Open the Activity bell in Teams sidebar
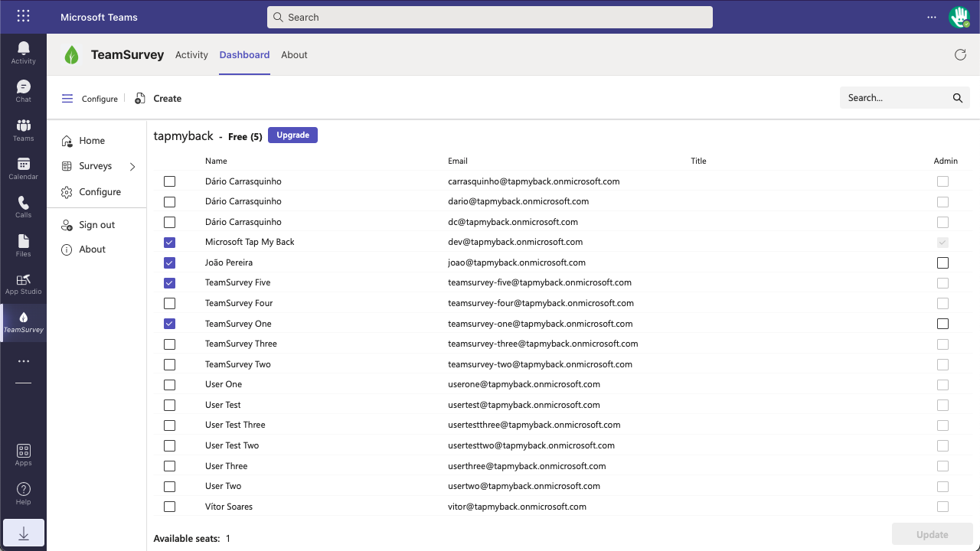Image resolution: width=980 pixels, height=551 pixels. pyautogui.click(x=23, y=52)
